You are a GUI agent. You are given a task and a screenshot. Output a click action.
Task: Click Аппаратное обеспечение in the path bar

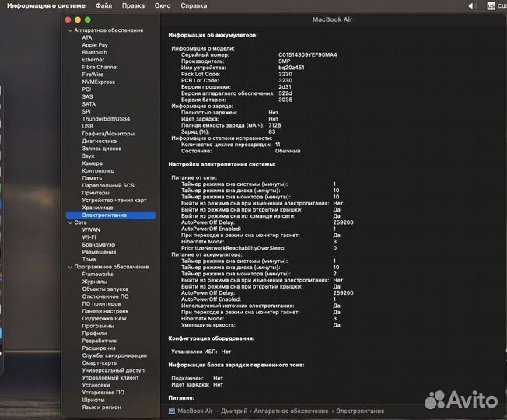point(291,411)
